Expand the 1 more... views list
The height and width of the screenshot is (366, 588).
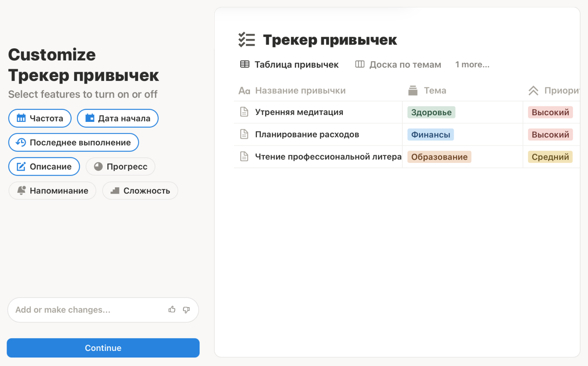coord(472,64)
